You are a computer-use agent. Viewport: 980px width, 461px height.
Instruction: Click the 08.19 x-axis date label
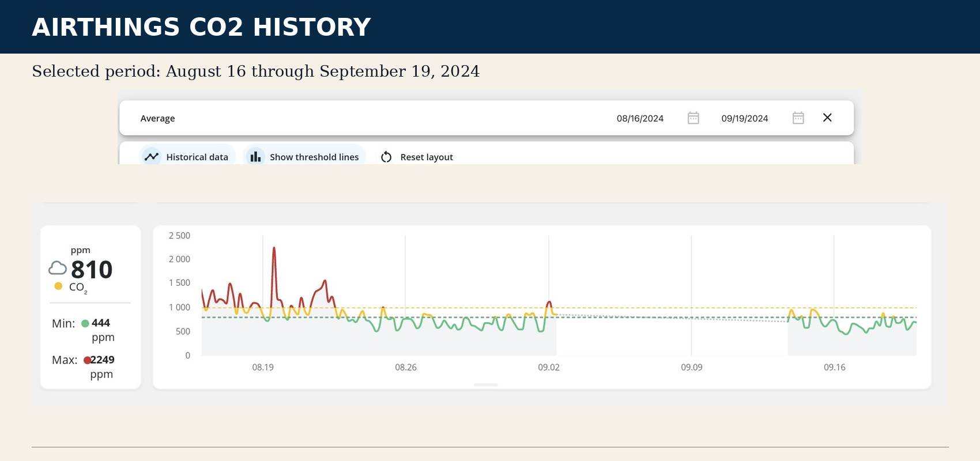[x=263, y=367]
